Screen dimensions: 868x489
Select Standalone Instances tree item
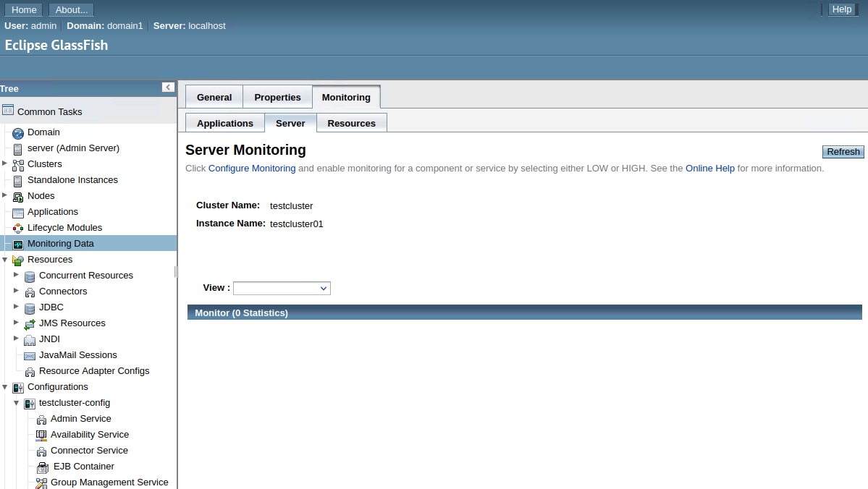72,180
